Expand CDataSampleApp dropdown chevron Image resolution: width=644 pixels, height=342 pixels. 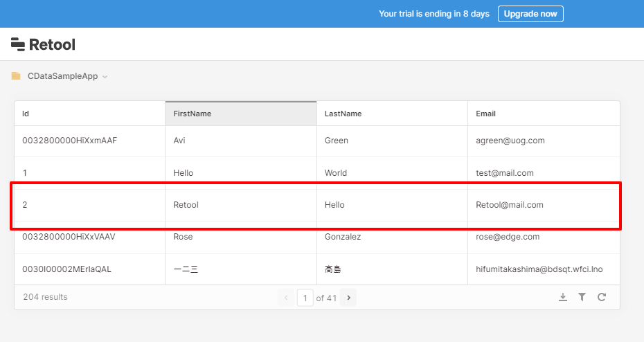click(105, 77)
